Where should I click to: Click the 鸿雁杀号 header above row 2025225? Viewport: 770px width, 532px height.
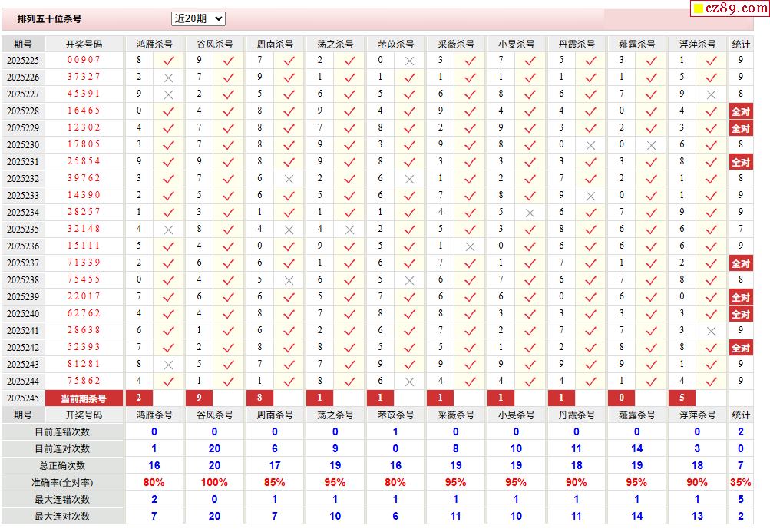pos(154,45)
